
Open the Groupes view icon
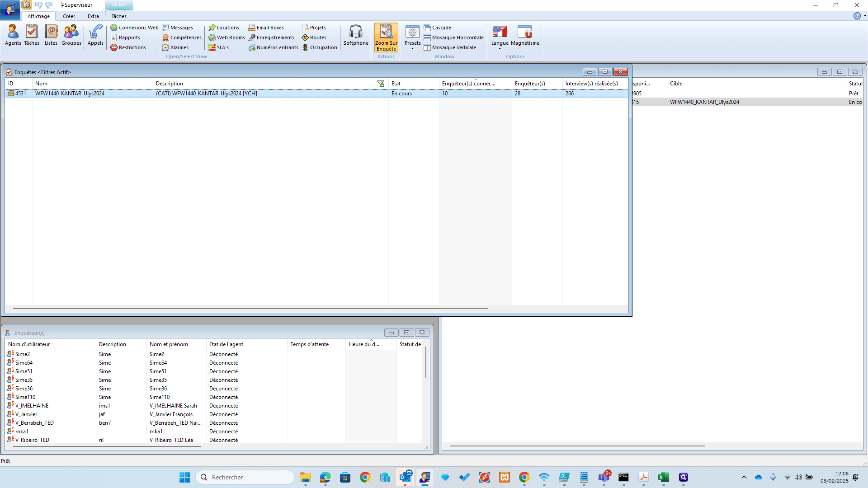tap(71, 35)
